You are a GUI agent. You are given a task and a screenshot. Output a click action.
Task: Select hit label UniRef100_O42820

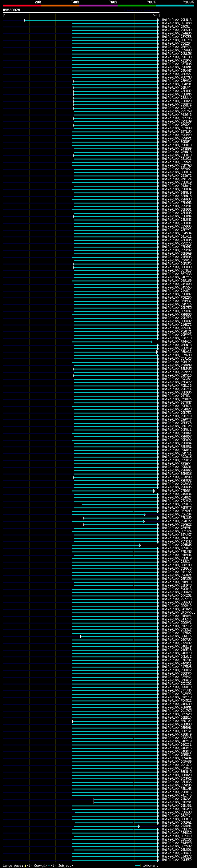coord(176,609)
